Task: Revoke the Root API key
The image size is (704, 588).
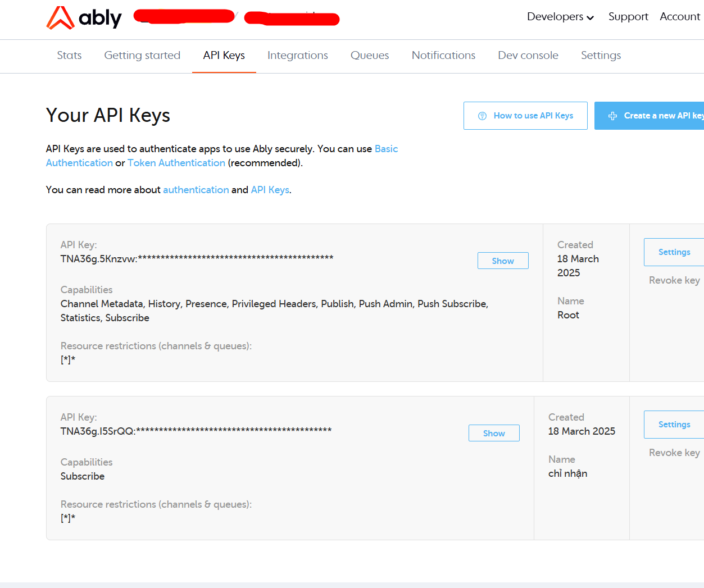Action: tap(674, 280)
